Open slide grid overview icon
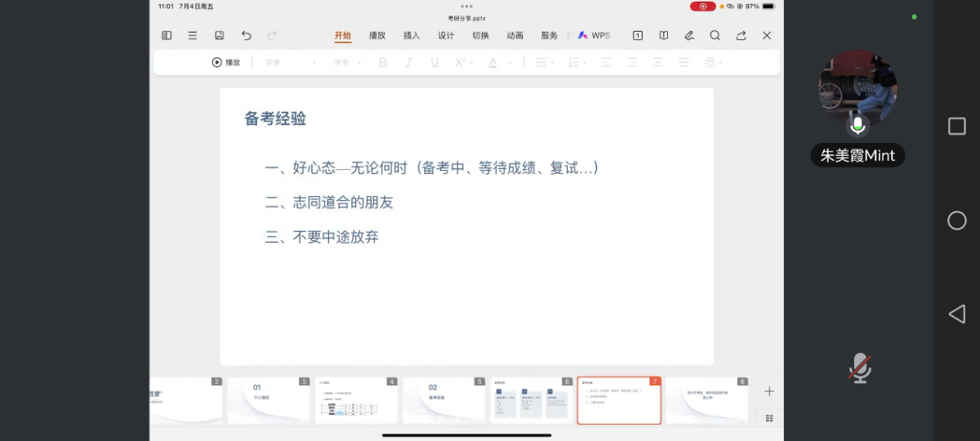980x441 pixels. tap(768, 418)
